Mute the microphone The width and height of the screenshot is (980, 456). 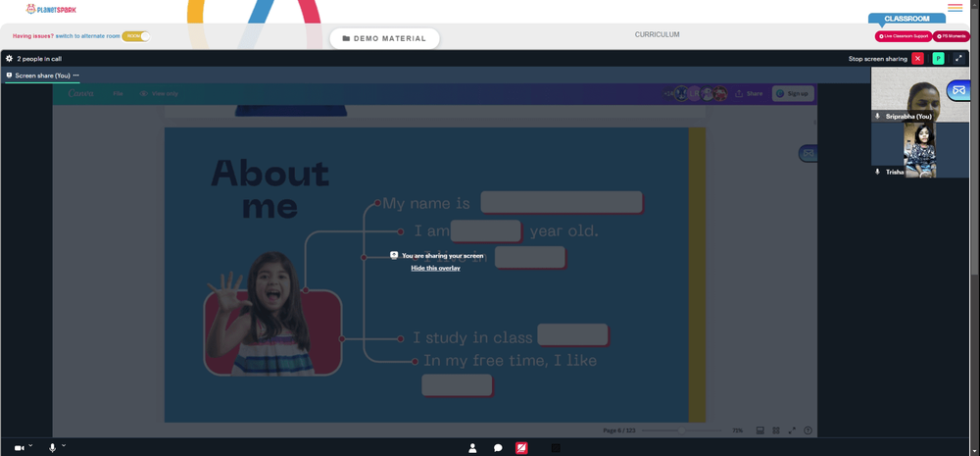point(53,448)
